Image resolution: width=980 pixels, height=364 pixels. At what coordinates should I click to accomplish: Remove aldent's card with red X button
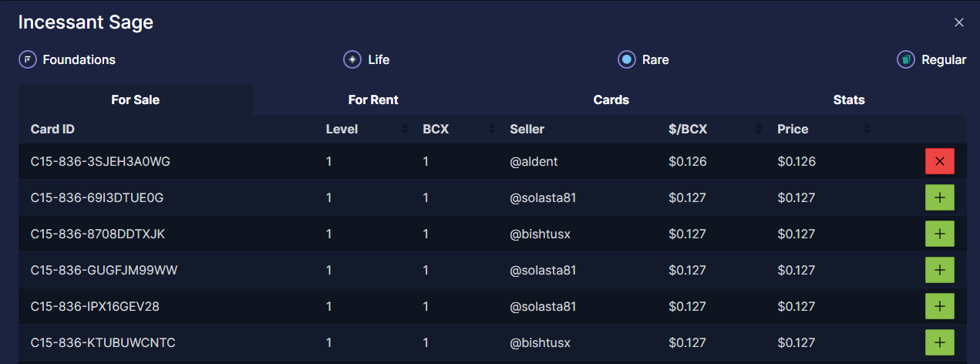[940, 161]
